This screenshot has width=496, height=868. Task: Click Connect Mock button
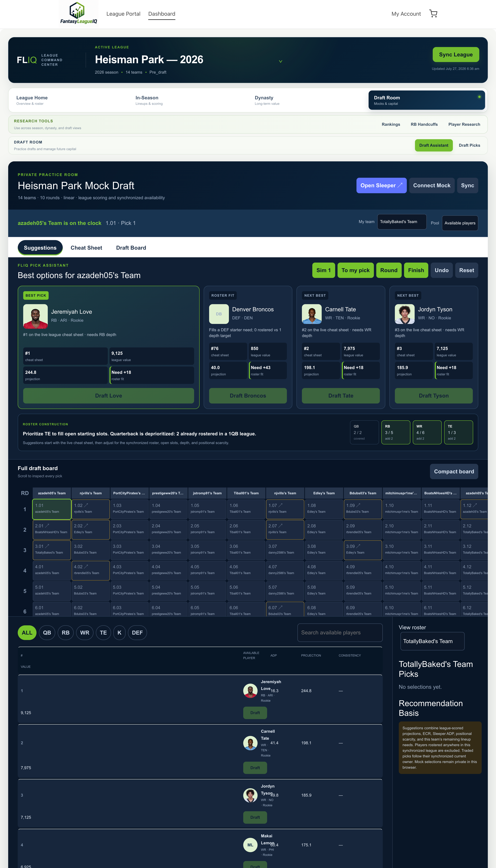click(432, 185)
